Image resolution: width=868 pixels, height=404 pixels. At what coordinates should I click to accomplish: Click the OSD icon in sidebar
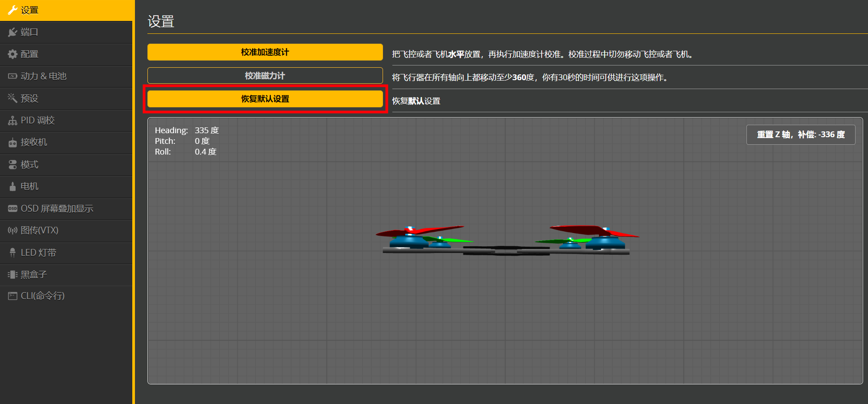pos(12,208)
